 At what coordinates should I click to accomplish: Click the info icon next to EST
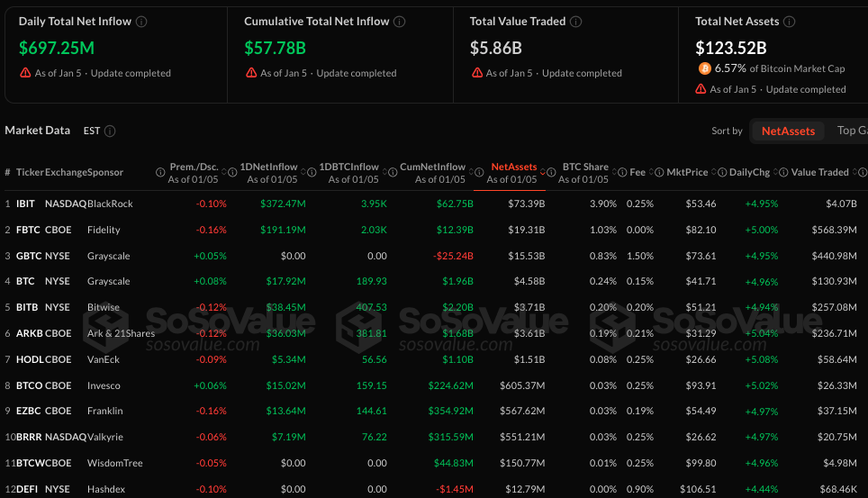110,131
